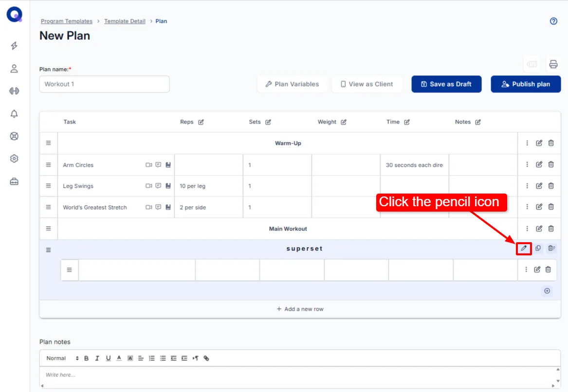Screen dimensions: 568x392
Task: Add exercise with the superset plus circle icon
Action: point(547,291)
